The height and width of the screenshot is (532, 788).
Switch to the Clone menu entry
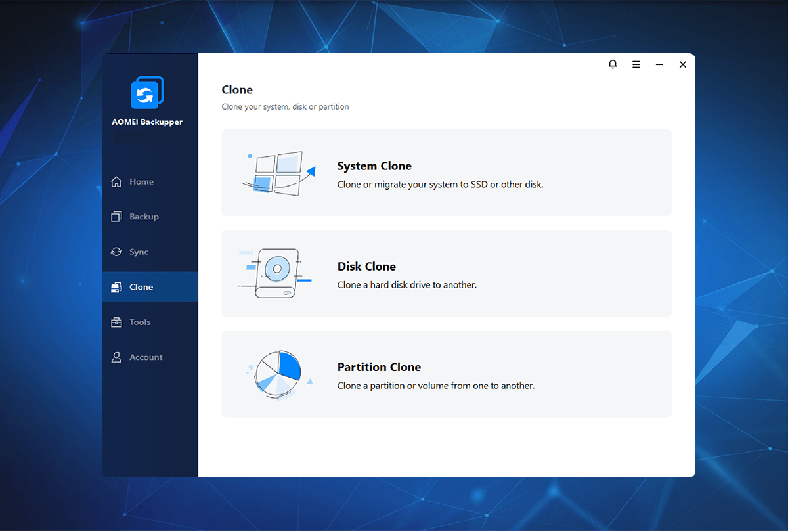(x=140, y=286)
